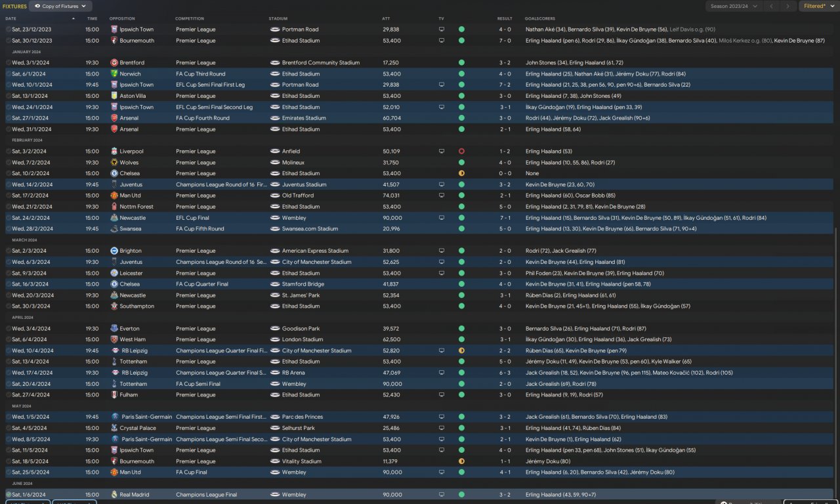Viewport: 840px width, 504px height.
Task: Open the Swansea.com Stadium link
Action: pyautogui.click(x=310, y=229)
